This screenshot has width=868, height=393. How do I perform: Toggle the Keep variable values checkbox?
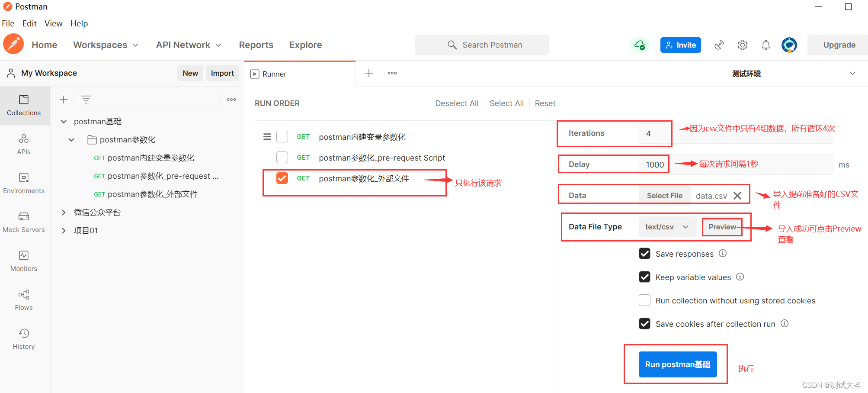tap(644, 277)
